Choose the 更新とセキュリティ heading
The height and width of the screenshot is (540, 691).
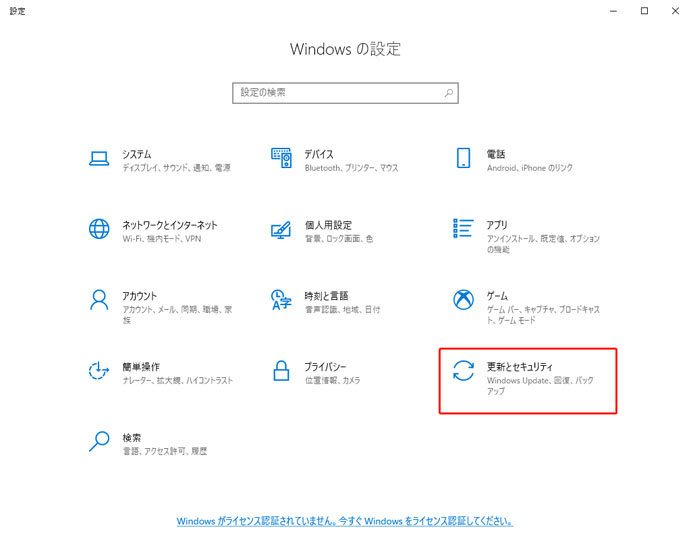(520, 367)
